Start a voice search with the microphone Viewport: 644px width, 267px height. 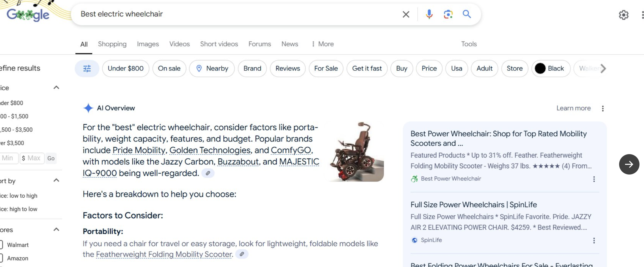coord(429,14)
